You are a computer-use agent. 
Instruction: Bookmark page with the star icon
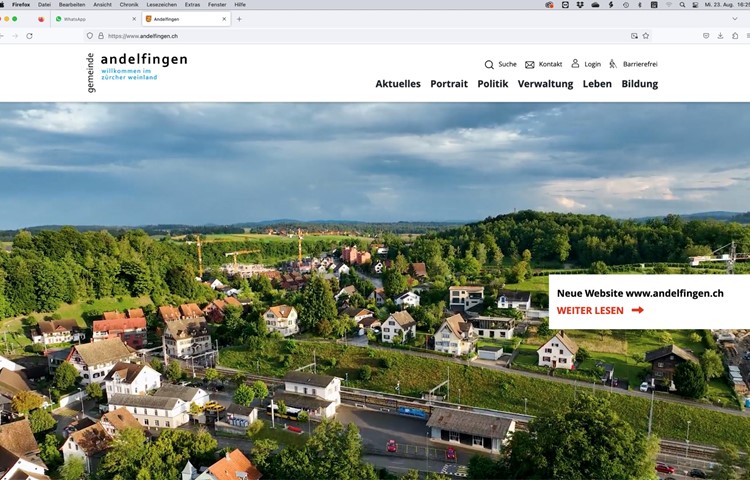pos(646,35)
